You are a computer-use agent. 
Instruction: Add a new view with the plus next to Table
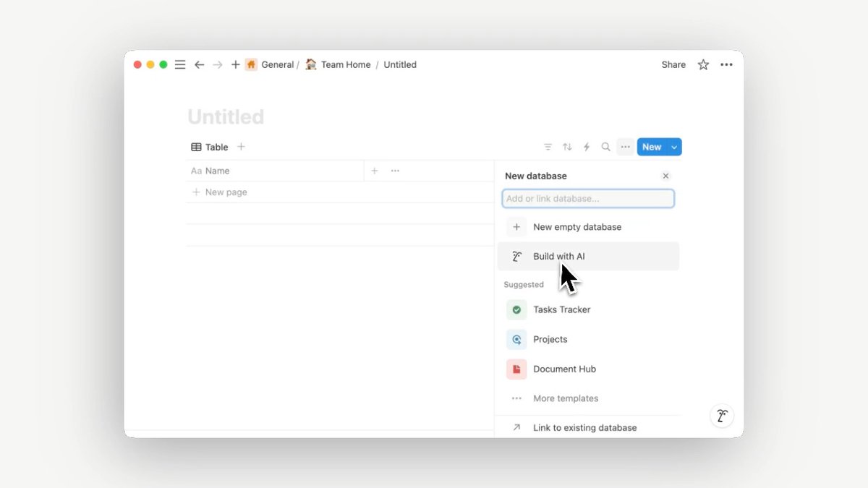tap(242, 147)
